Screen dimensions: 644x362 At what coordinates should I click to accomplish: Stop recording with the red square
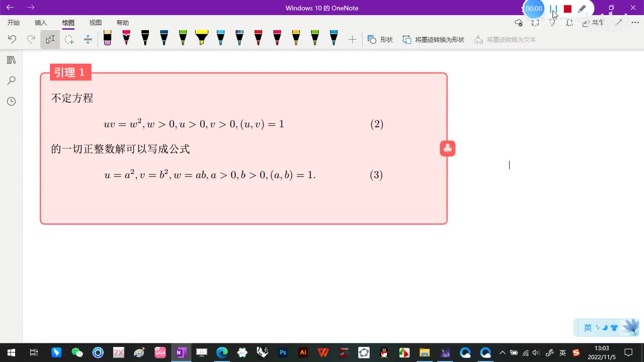(568, 9)
